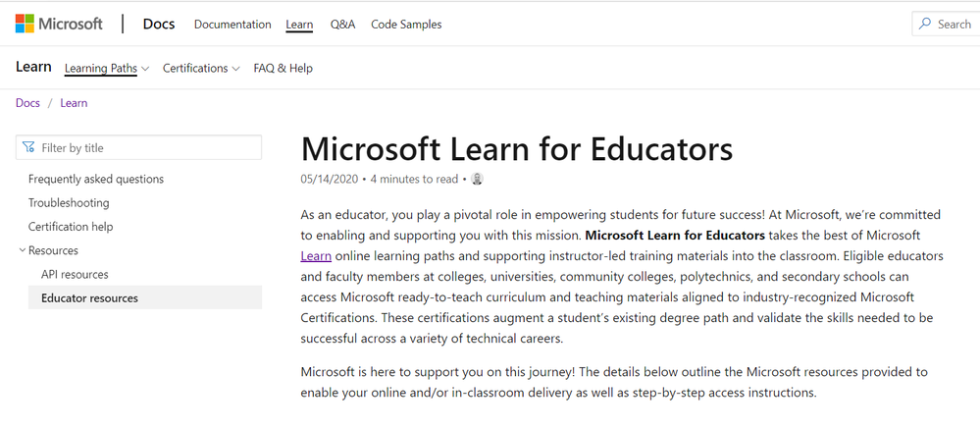
Task: Focus the Filter by title field
Action: pyautogui.click(x=138, y=147)
